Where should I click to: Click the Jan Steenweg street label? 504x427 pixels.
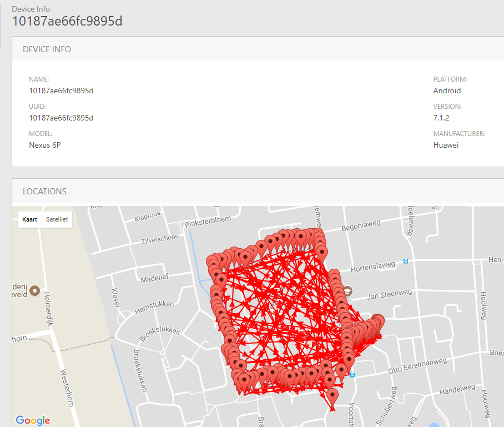point(389,294)
